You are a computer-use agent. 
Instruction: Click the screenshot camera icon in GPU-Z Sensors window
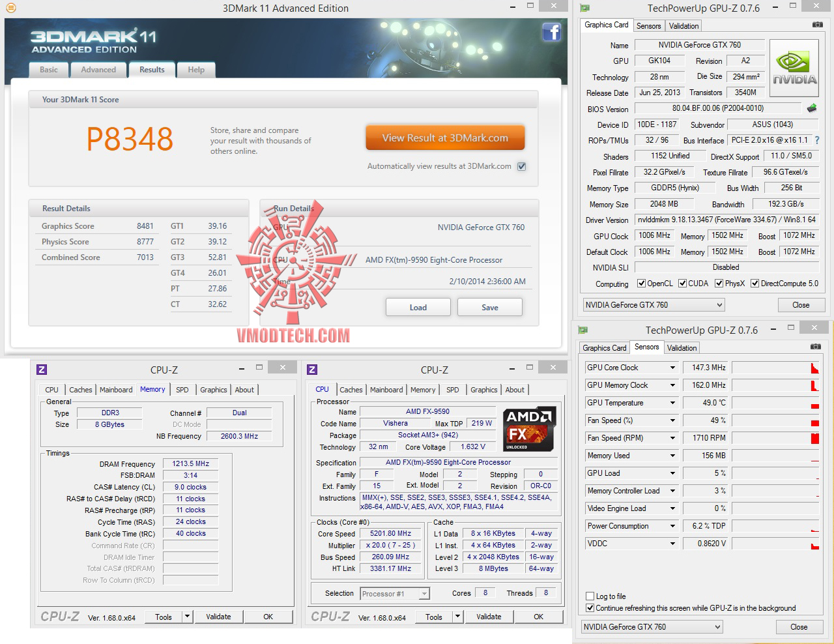point(815,347)
